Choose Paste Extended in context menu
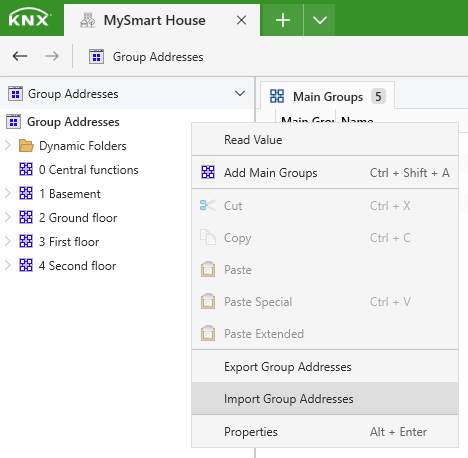 [x=325, y=334]
